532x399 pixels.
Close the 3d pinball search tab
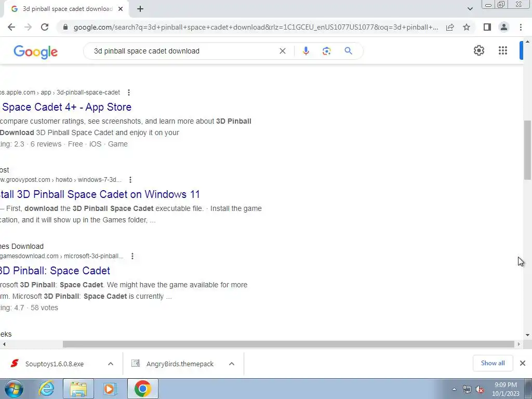[x=121, y=9]
